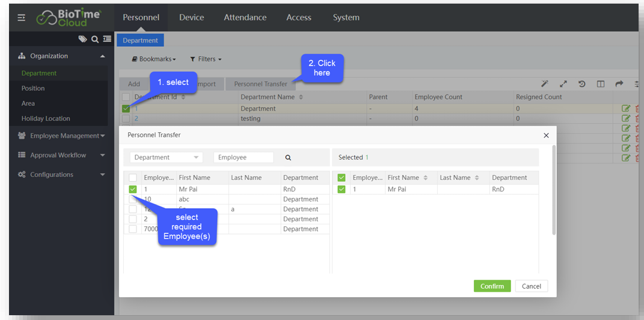Open the Department dropdown in the dialog
The height and width of the screenshot is (320, 644).
point(166,158)
